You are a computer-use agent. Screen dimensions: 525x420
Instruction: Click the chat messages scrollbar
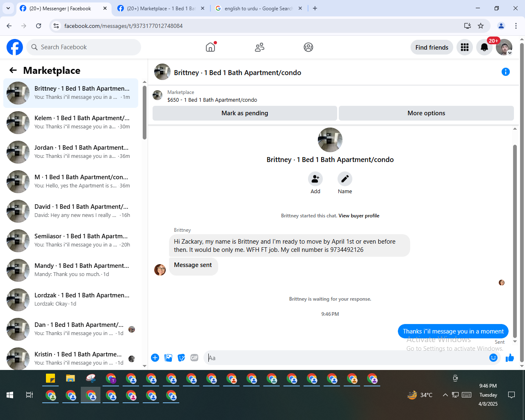click(x=515, y=241)
